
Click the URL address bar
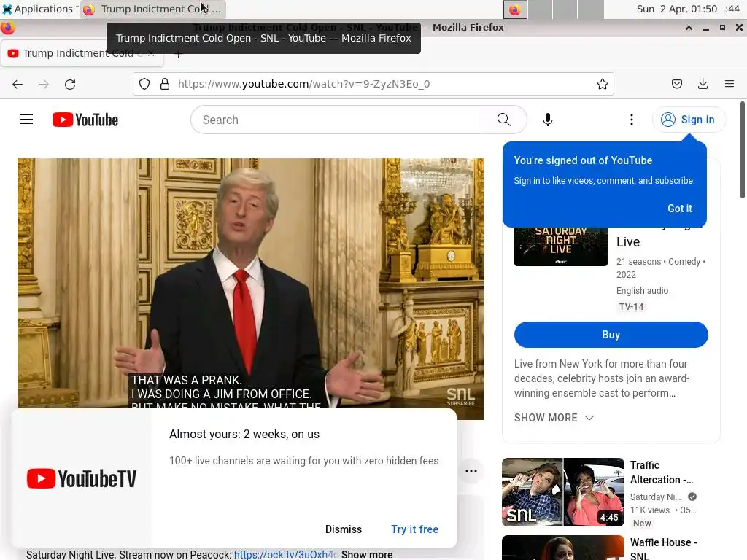coord(373,85)
